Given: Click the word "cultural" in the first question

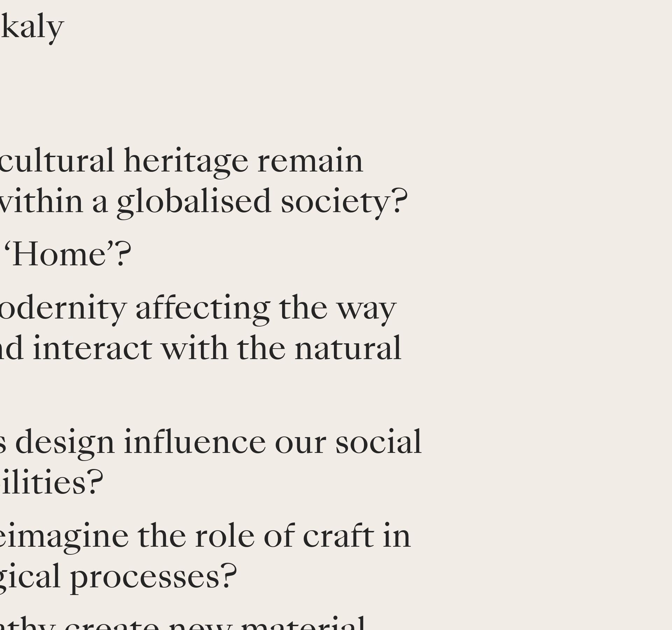Looking at the screenshot, I should tap(57, 161).
